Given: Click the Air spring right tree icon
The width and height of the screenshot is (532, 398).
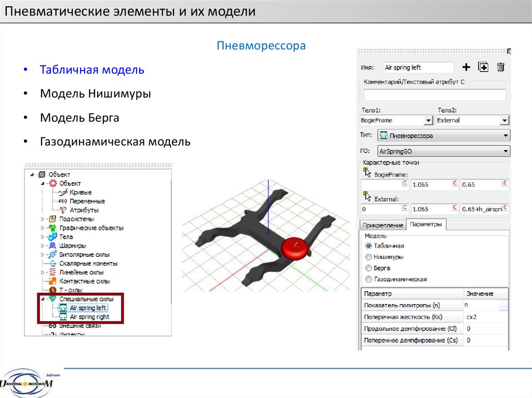Looking at the screenshot, I should 63,317.
